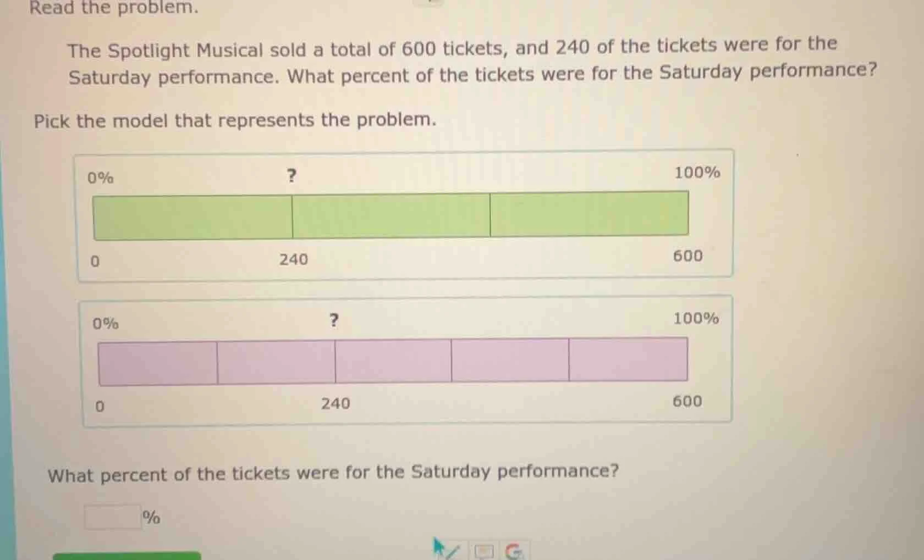Click the question text about Saturday performance
The width and height of the screenshot is (924, 560).
pos(333,473)
